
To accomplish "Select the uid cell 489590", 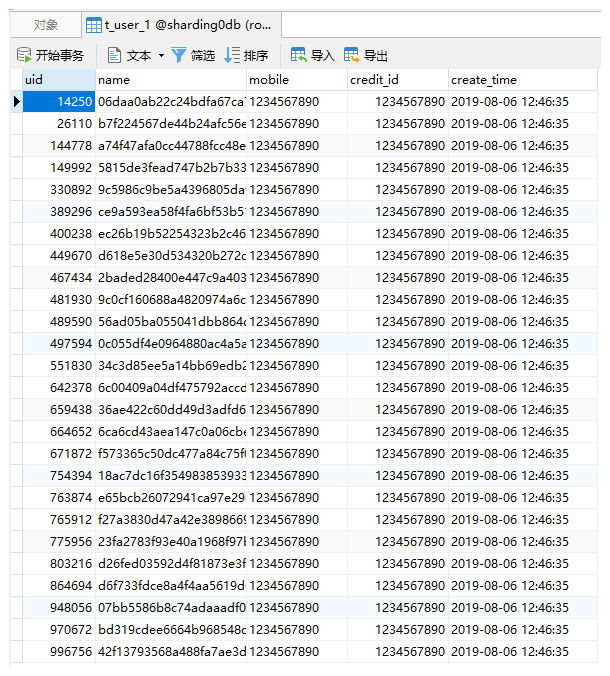I will pyautogui.click(x=59, y=322).
